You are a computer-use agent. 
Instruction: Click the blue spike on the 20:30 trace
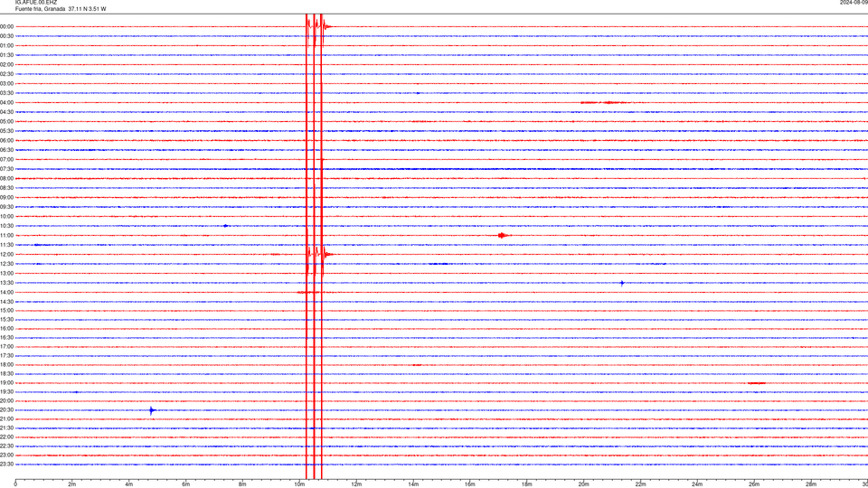pyautogui.click(x=152, y=410)
